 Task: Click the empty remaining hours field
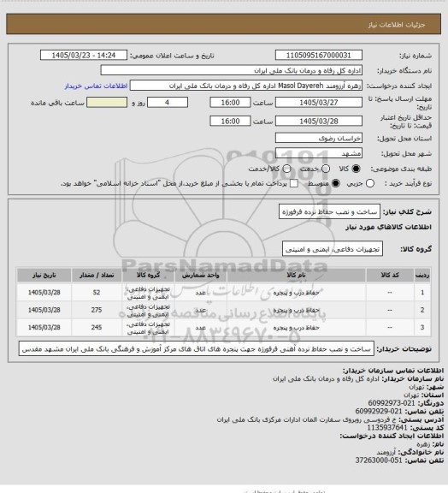107,103
